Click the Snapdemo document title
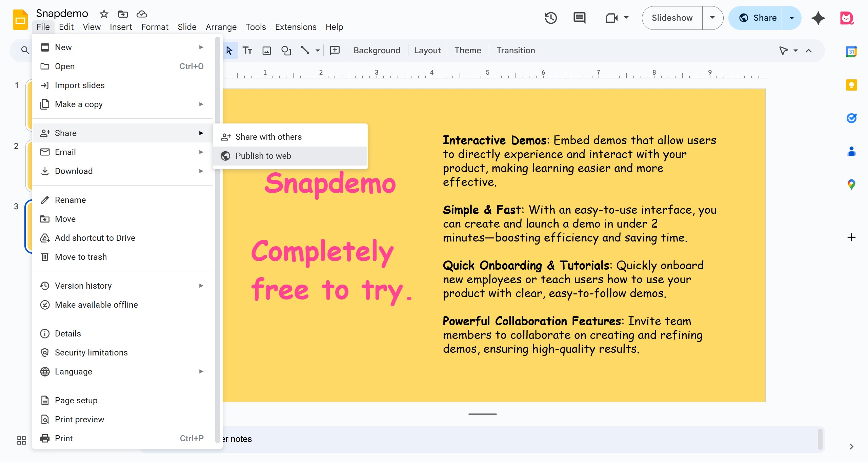The image size is (868, 463). tap(62, 14)
